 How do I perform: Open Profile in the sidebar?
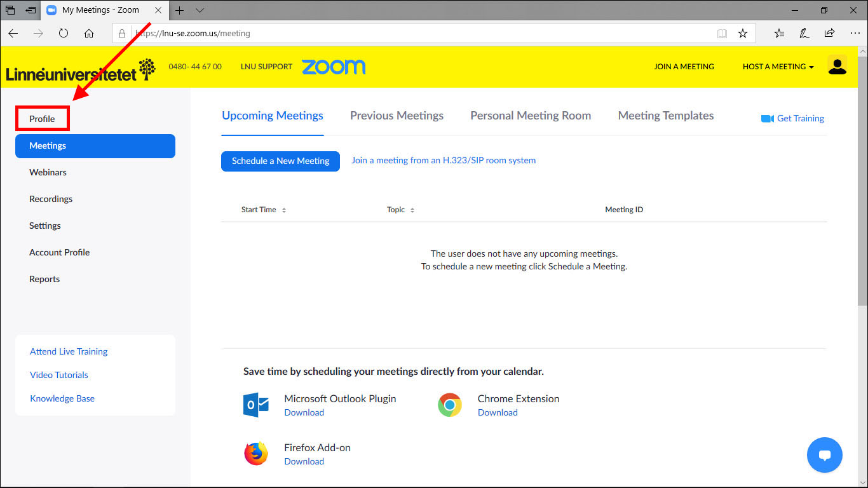coord(42,119)
